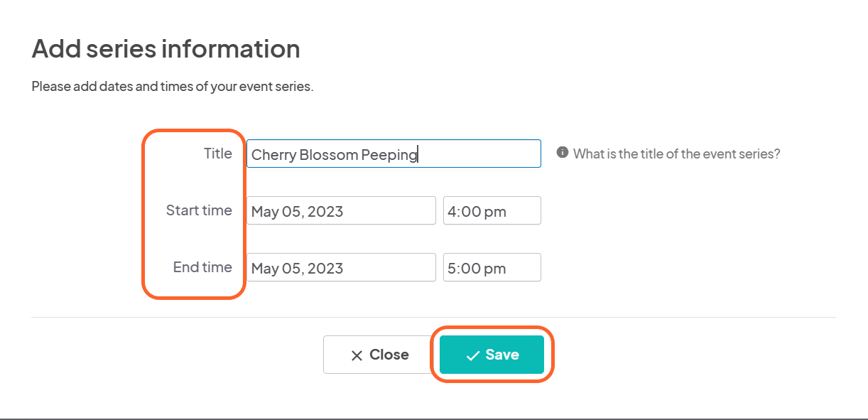Open the 4:00 pm start time picker

click(492, 210)
